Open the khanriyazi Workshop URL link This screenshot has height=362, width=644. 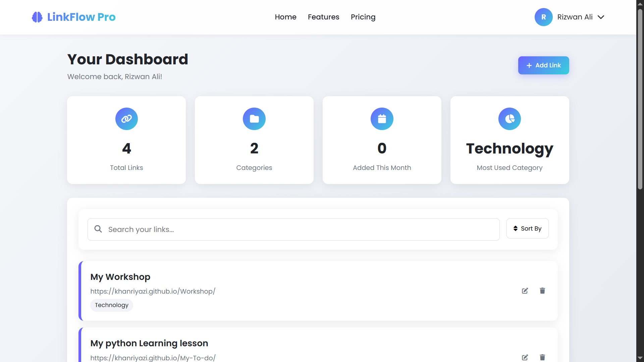pos(153,291)
